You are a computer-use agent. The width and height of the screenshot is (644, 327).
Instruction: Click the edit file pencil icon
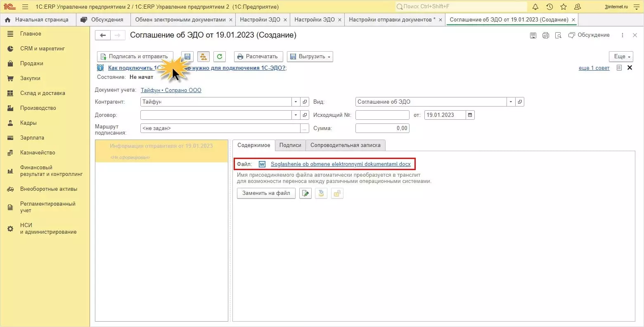[x=305, y=193]
